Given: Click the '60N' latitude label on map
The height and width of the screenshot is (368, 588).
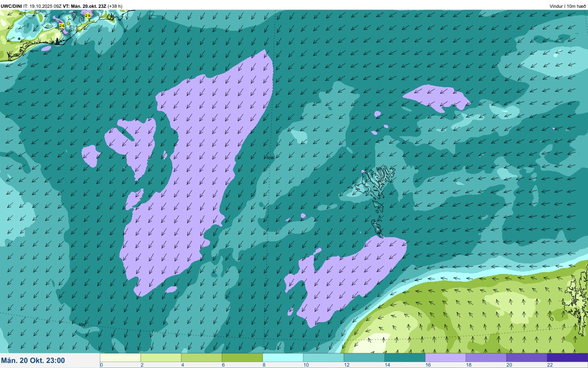Looking at the screenshot, I should tap(82, 325).
